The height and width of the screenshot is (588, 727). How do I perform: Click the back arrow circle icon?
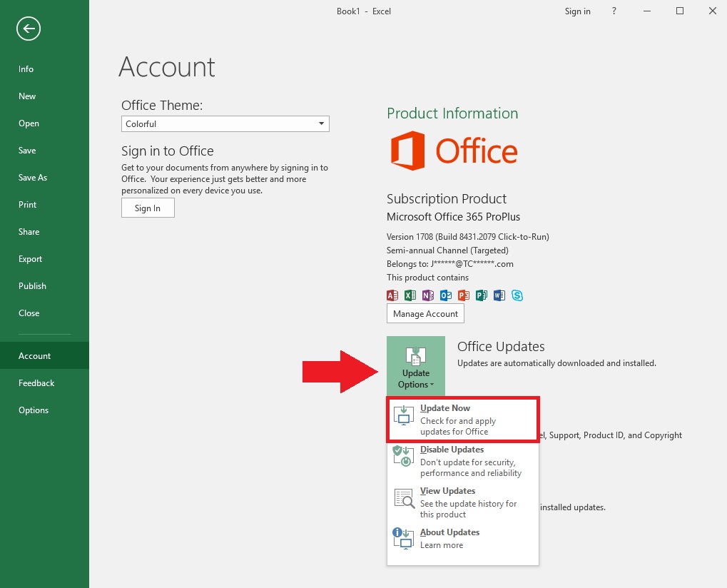click(29, 29)
